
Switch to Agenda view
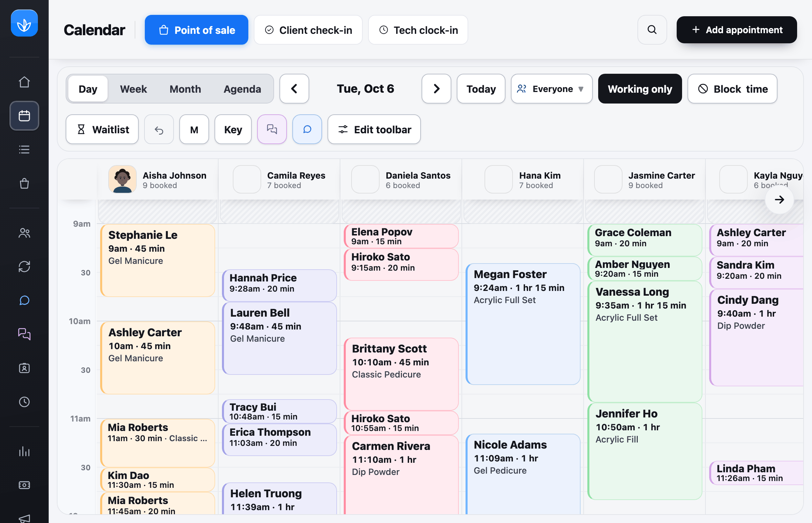click(242, 89)
